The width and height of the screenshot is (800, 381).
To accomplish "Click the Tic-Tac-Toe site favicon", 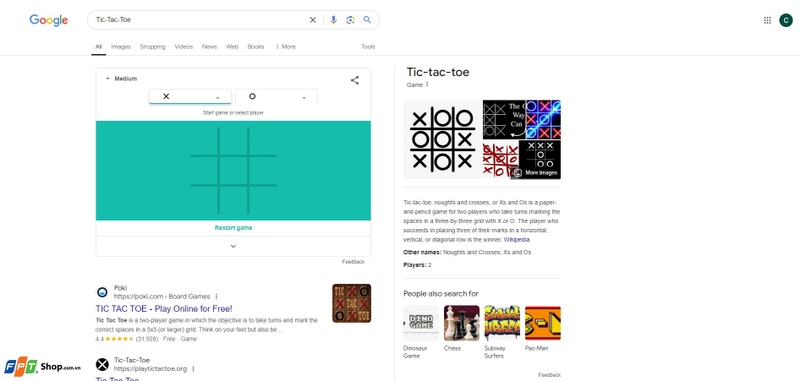I will point(103,364).
